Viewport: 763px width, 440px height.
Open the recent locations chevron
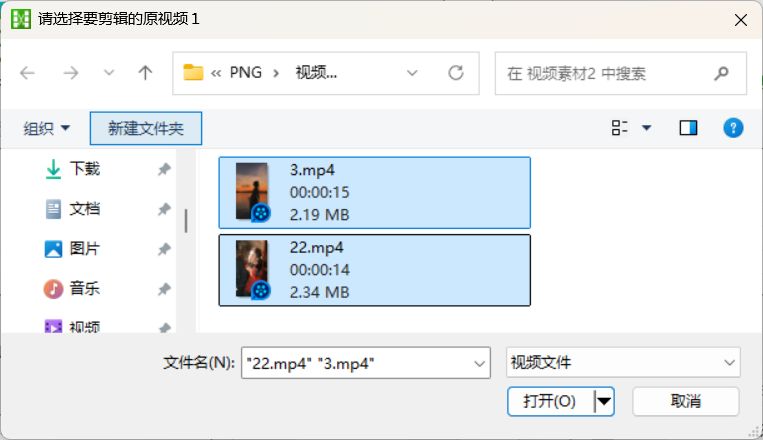tap(109, 73)
